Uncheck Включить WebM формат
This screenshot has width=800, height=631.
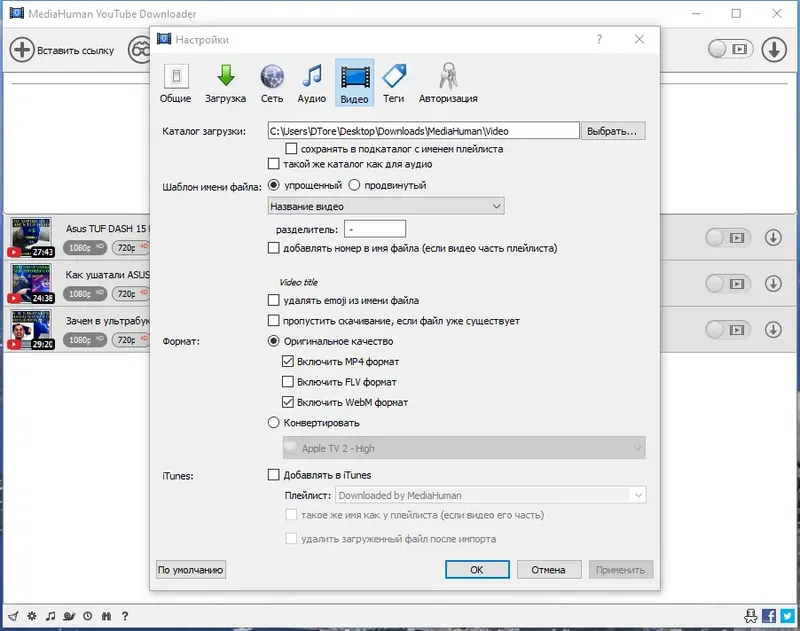(288, 402)
